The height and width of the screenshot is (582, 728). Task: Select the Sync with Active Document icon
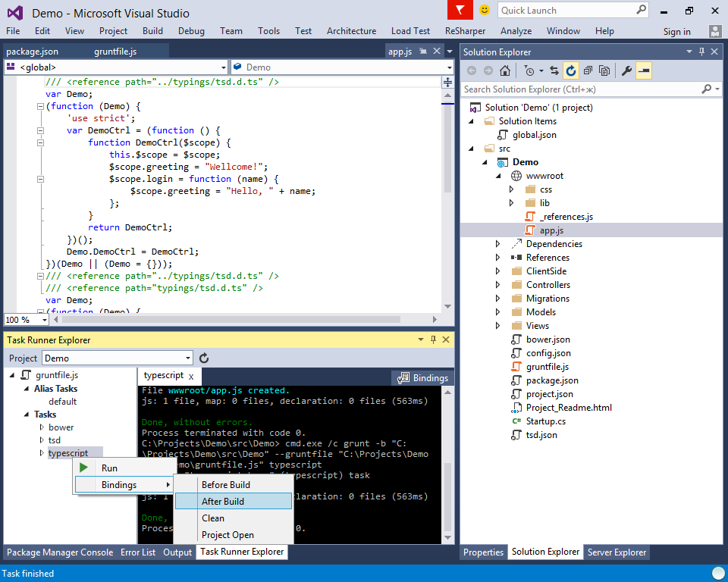[554, 70]
